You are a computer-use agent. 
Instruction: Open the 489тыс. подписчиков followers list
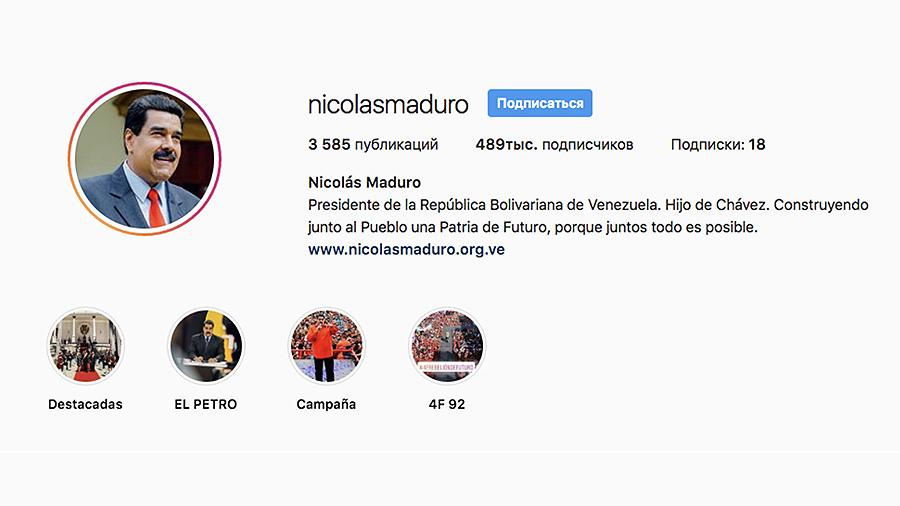tap(554, 145)
